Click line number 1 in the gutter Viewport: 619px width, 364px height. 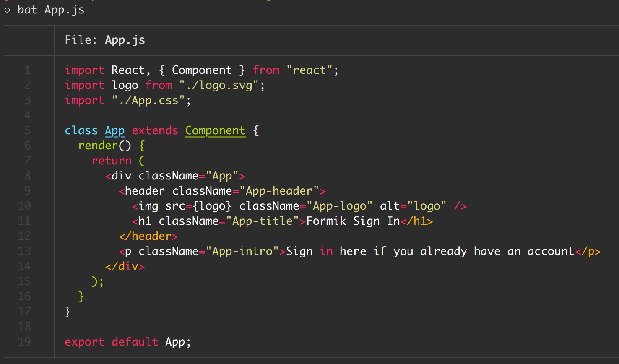pyautogui.click(x=27, y=70)
